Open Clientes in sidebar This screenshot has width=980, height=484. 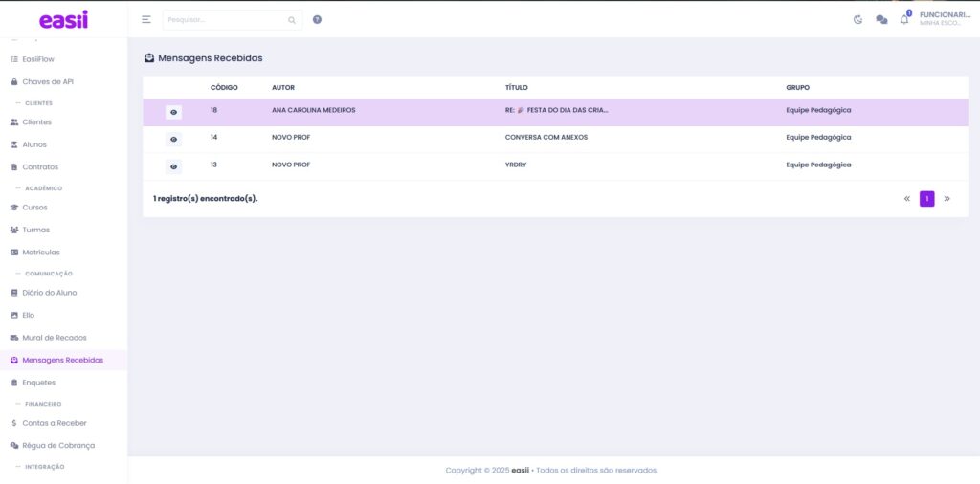[37, 122]
